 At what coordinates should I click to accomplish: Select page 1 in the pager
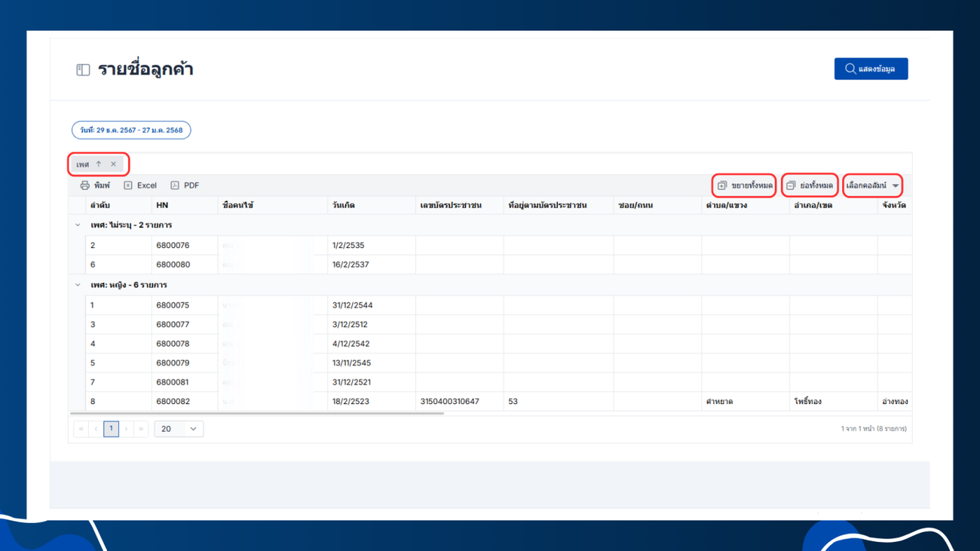point(111,428)
